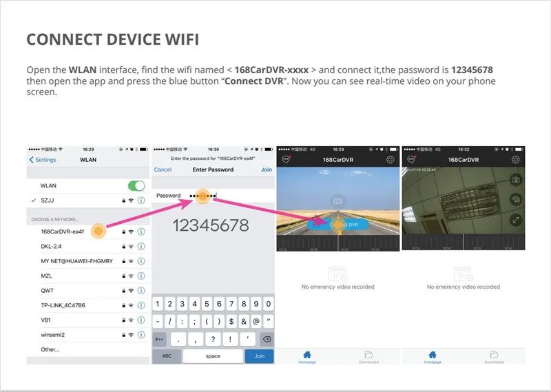Focus the Password input field
The width and height of the screenshot is (551, 392).
[214, 196]
